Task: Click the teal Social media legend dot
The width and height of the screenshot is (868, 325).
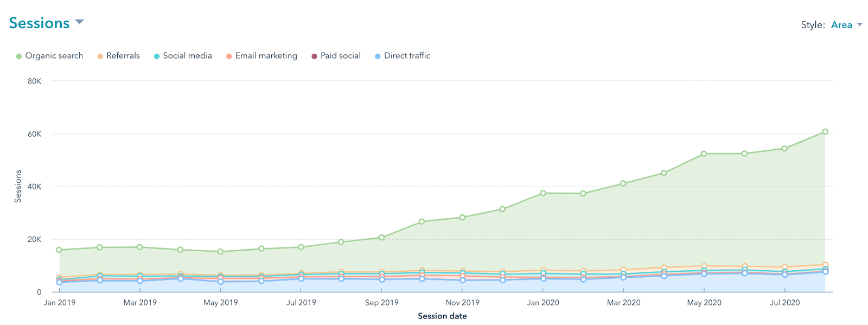Action: (x=157, y=56)
